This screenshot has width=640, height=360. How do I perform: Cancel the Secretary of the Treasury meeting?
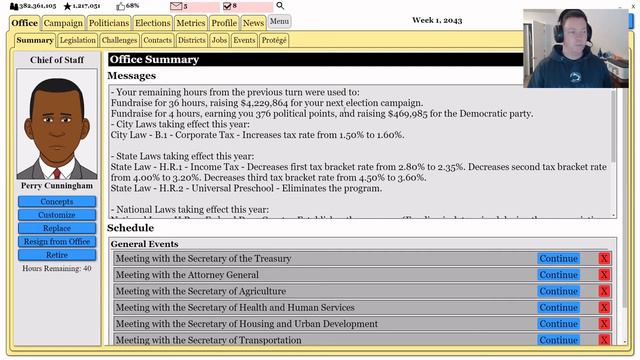pyautogui.click(x=604, y=258)
